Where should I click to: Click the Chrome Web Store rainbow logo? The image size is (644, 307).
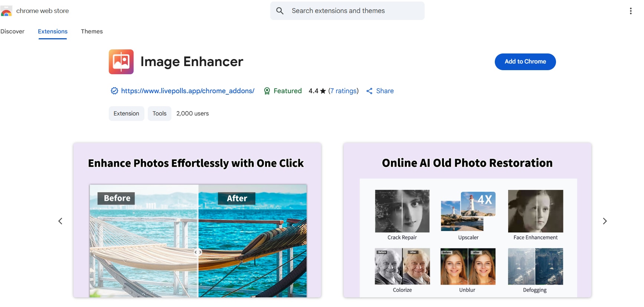pos(6,11)
